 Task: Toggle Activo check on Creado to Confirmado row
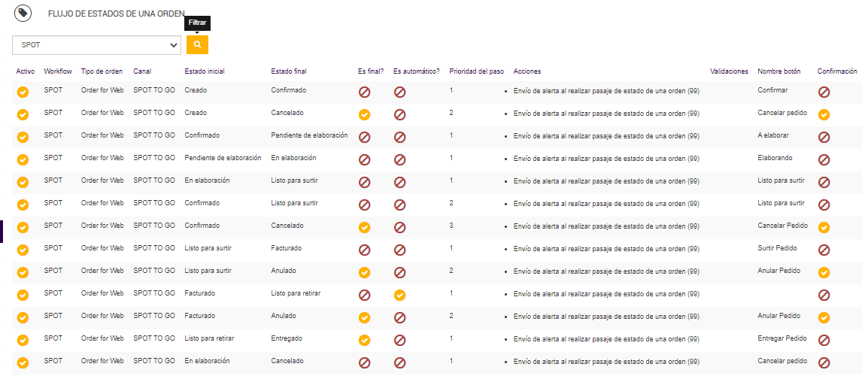tap(23, 92)
